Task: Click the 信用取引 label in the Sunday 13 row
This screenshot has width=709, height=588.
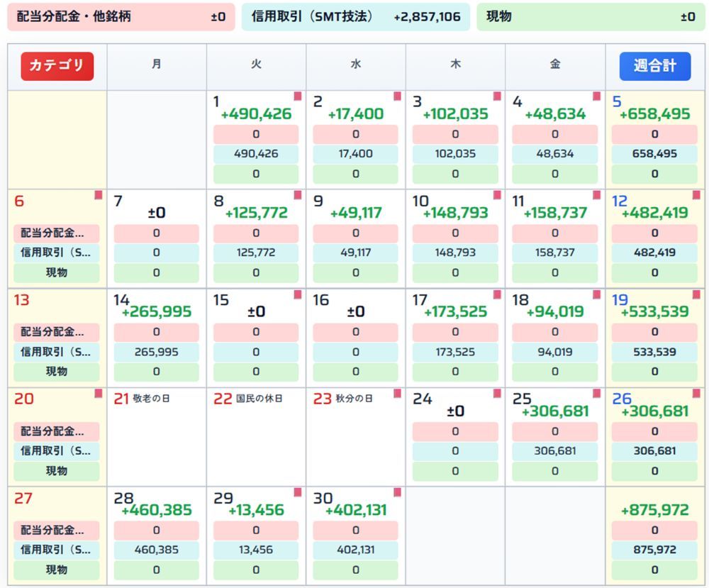Action: pos(57,351)
